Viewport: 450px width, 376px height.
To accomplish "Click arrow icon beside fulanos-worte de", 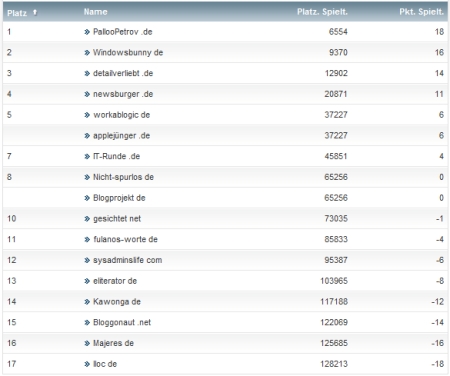I will tap(87, 239).
